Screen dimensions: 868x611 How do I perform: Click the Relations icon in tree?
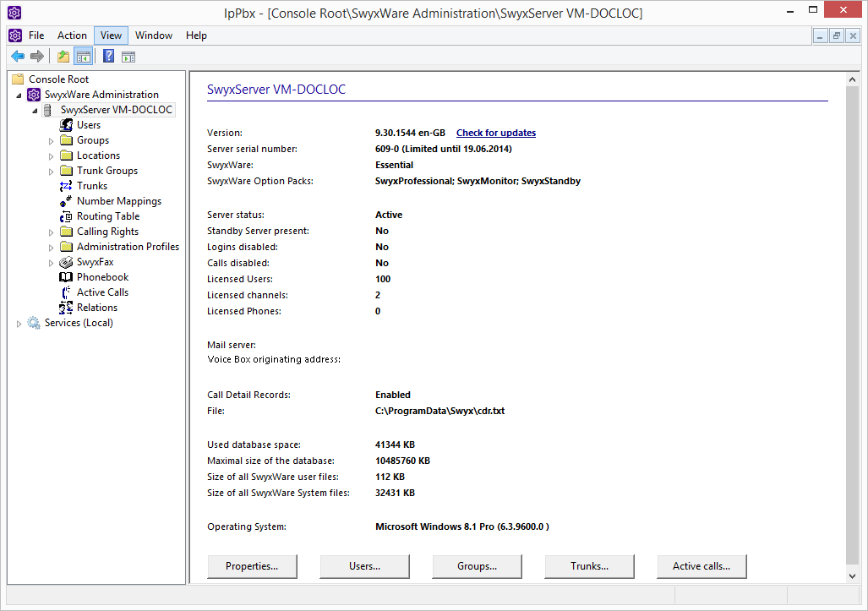coord(66,308)
